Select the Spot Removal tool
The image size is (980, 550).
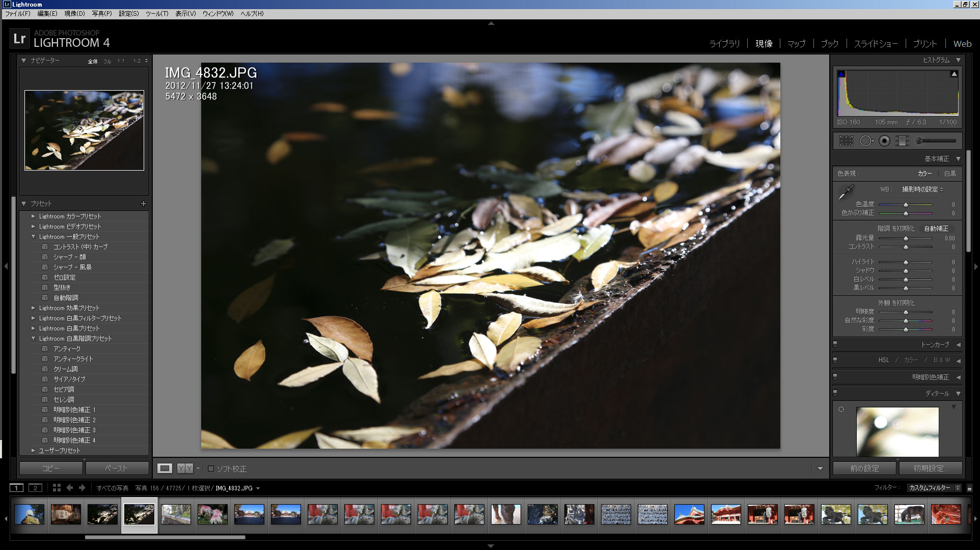(866, 141)
